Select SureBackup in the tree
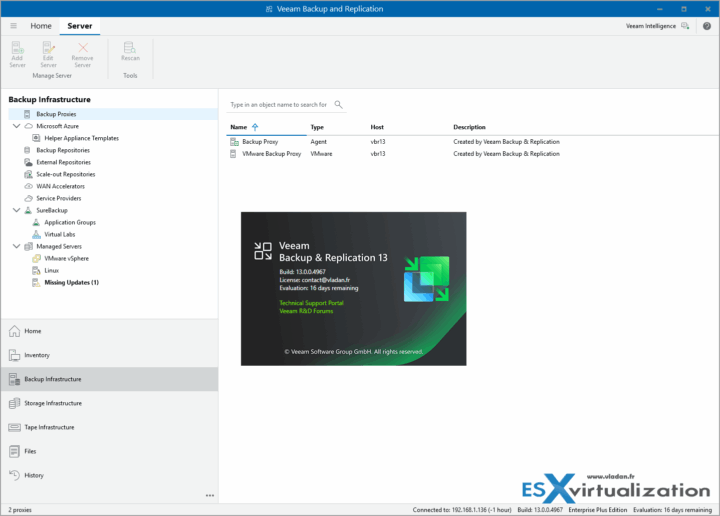The image size is (720, 516). pyautogui.click(x=52, y=210)
